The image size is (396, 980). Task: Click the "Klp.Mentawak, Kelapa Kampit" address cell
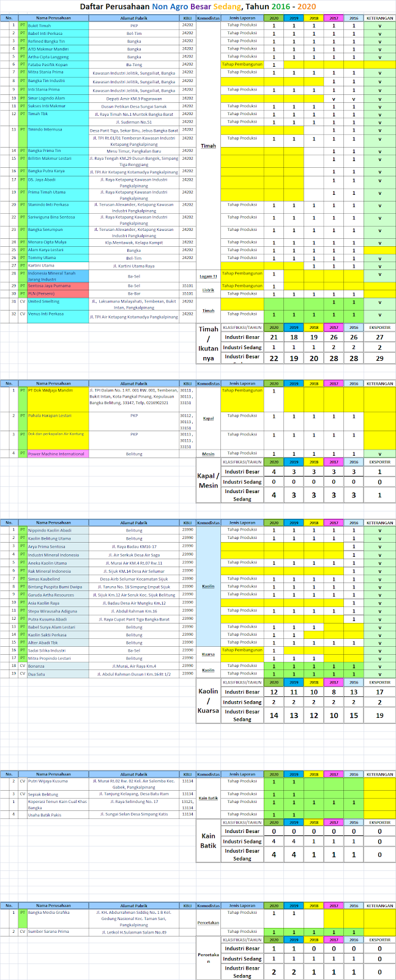click(134, 242)
